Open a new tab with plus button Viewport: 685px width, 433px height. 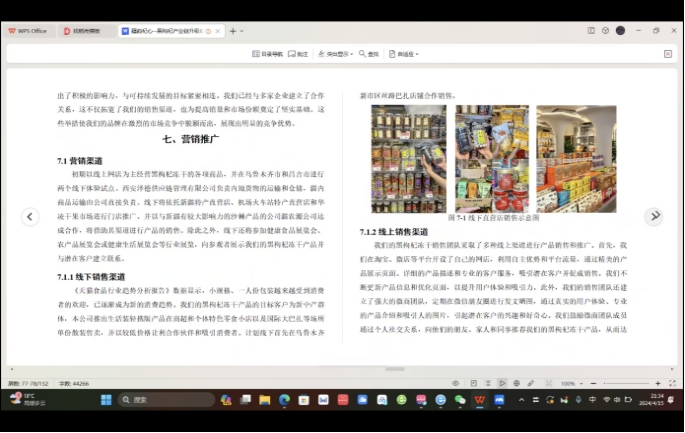click(x=233, y=31)
